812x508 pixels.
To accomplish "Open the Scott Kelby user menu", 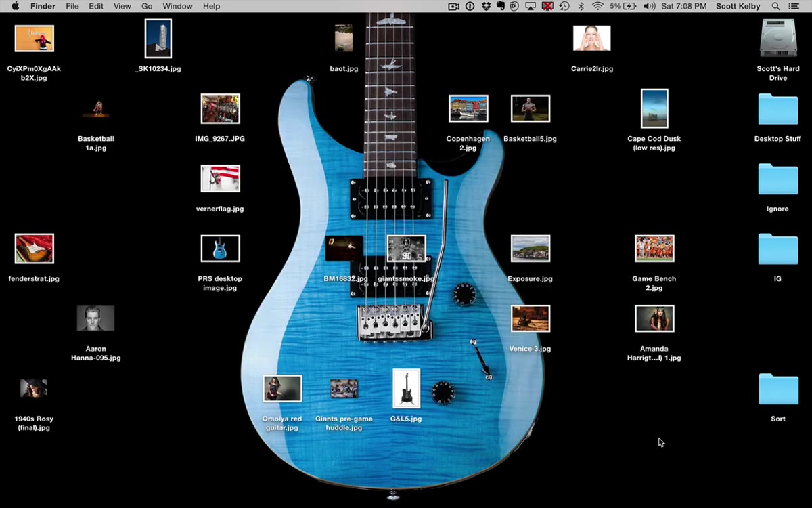I will click(739, 6).
